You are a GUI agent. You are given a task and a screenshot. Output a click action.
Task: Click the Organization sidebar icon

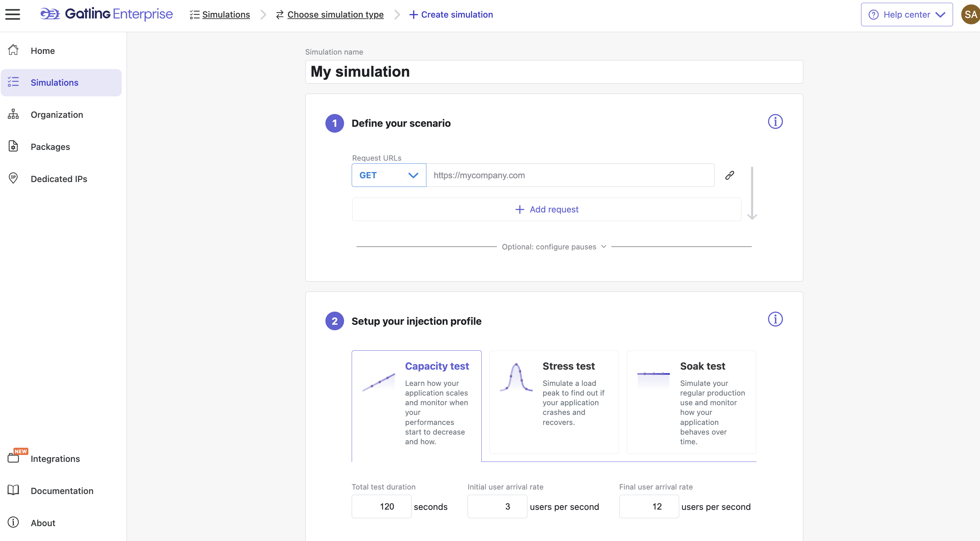click(13, 114)
